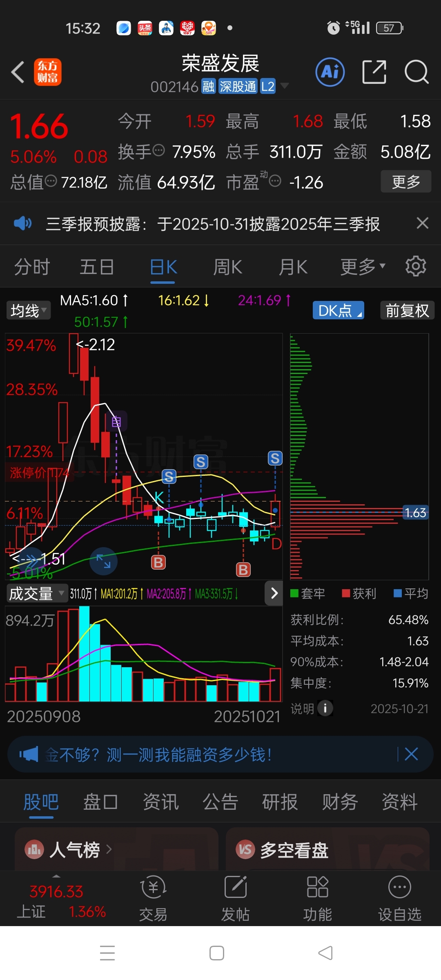Image resolution: width=441 pixels, height=980 pixels.
Task: Tap the 1.63 average cost label
Action: point(415,512)
